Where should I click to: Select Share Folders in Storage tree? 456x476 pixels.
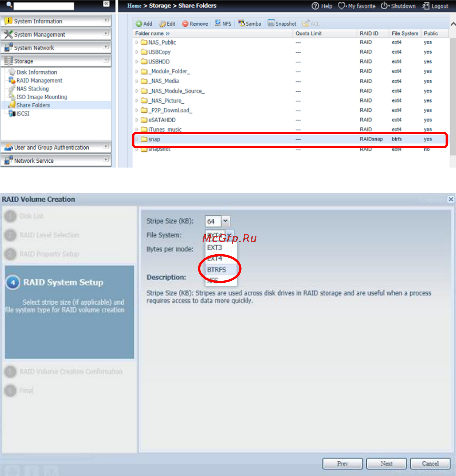click(33, 105)
